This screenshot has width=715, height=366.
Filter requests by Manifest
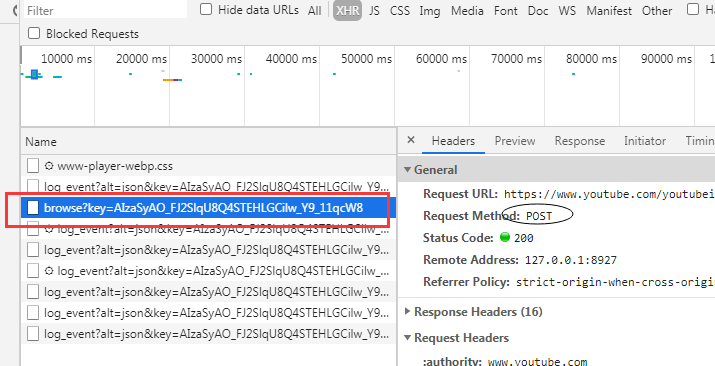click(609, 10)
